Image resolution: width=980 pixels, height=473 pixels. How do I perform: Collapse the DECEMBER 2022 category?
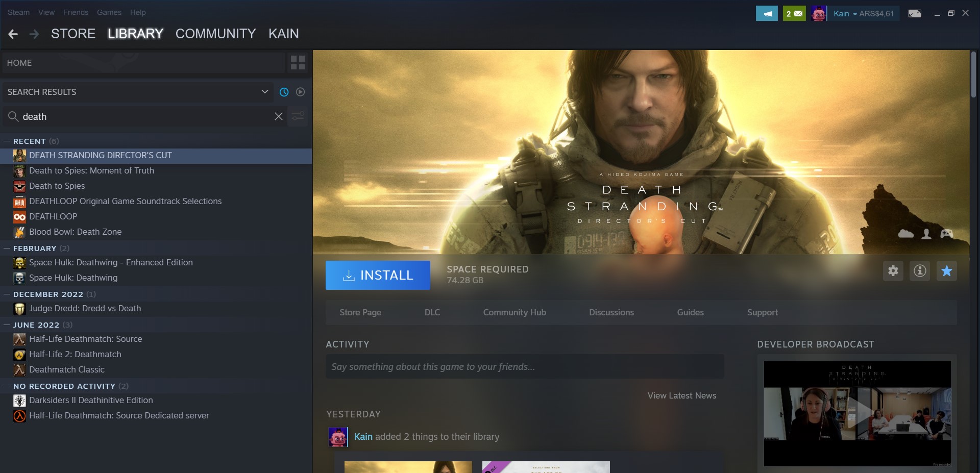click(x=7, y=294)
